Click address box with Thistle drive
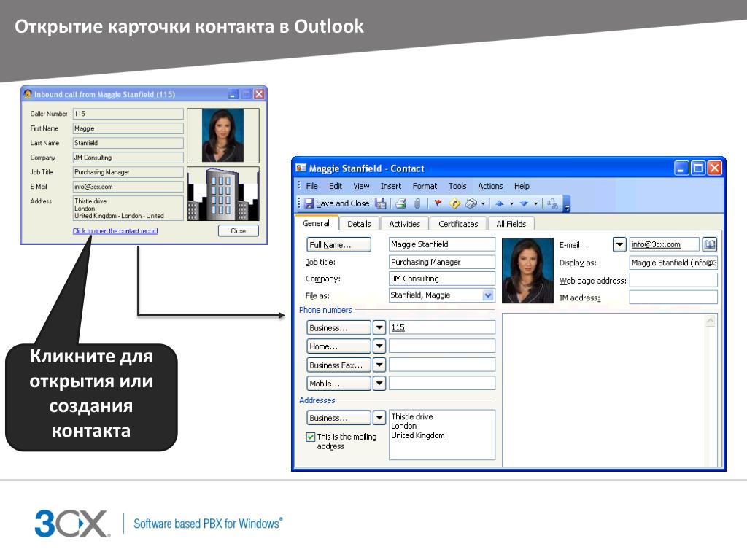This screenshot has height=560, width=747. click(x=442, y=435)
